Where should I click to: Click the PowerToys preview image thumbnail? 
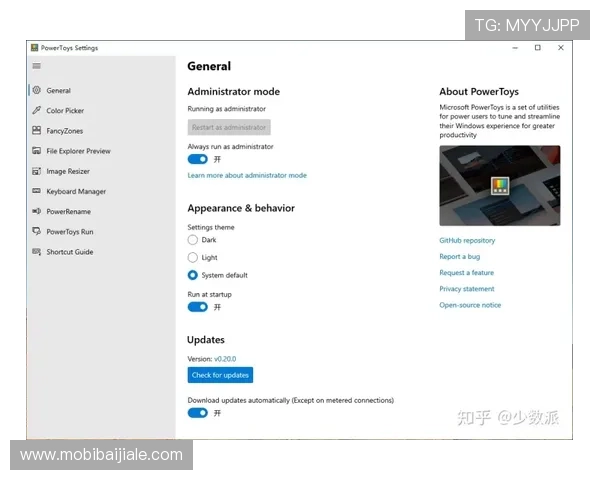click(x=499, y=186)
